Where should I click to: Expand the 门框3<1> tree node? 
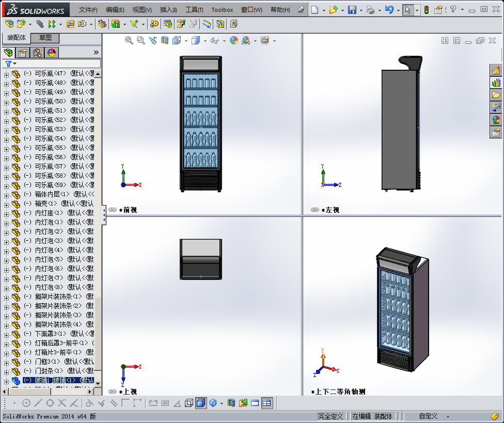click(x=6, y=363)
